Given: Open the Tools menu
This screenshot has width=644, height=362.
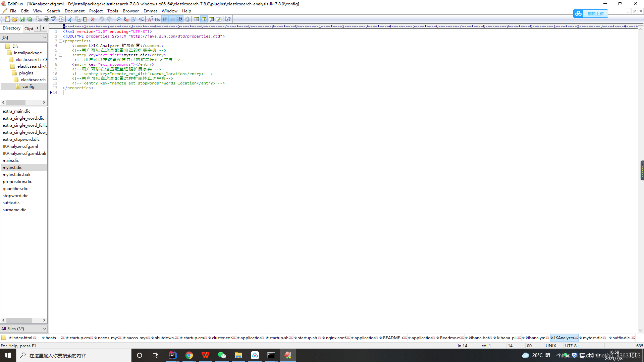Looking at the screenshot, I should 112,11.
